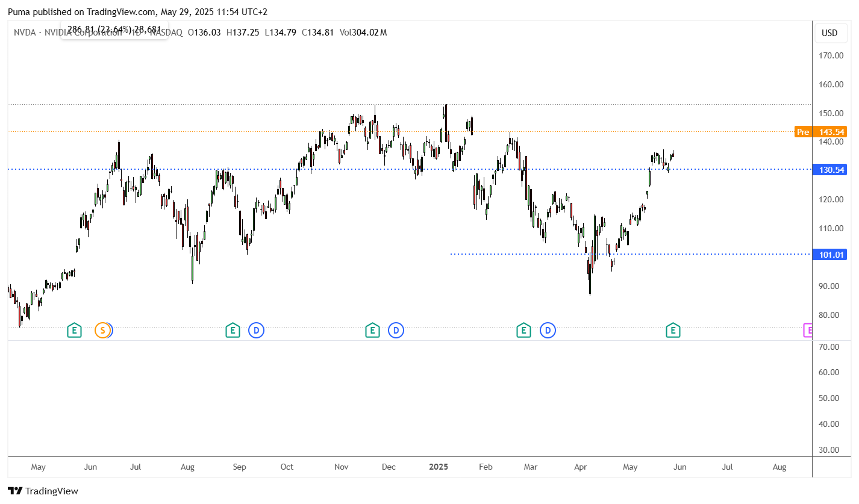This screenshot has width=859, height=504.
Task: Click the Puma published on TradingView.com text
Action: coord(81,11)
